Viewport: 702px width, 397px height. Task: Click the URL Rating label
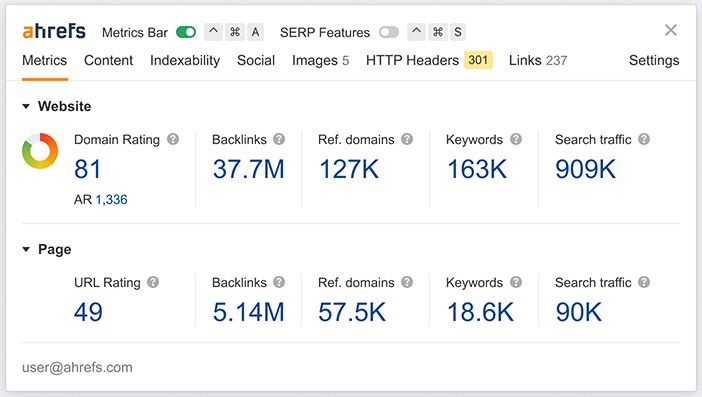coord(107,283)
